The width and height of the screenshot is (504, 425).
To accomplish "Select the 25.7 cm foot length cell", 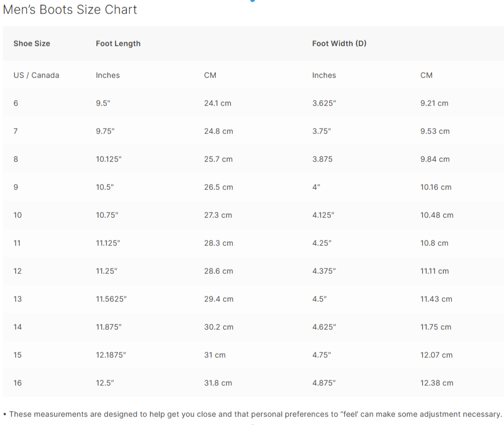I will (x=218, y=159).
